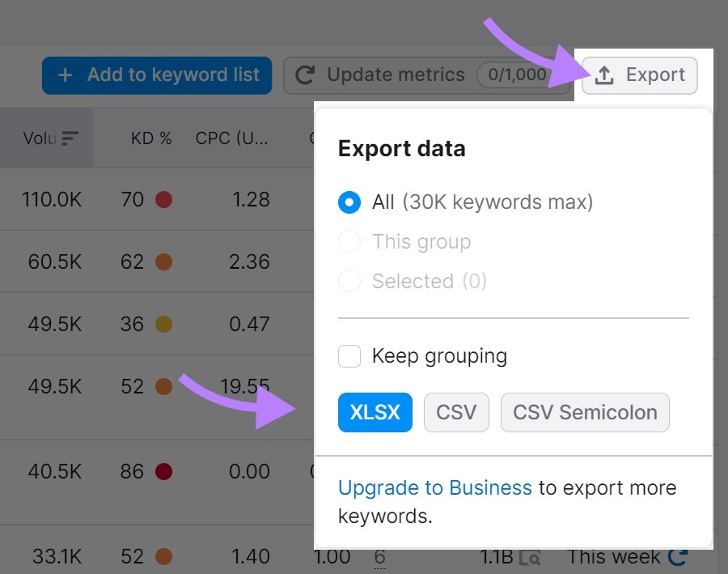Choose XLSX as the export format

(x=375, y=412)
